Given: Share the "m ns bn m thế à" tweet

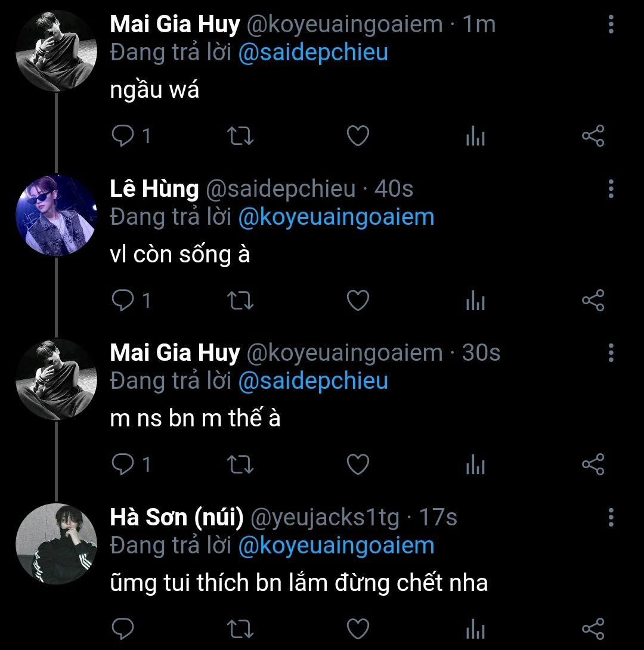Looking at the screenshot, I should coord(593,465).
